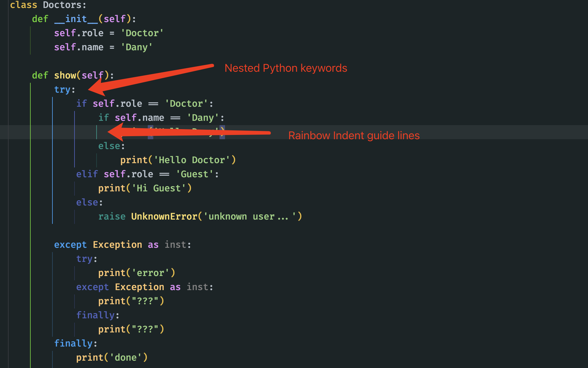588x368 pixels.
Task: Click the elif self.role == 'Guest' line
Action: pos(147,174)
